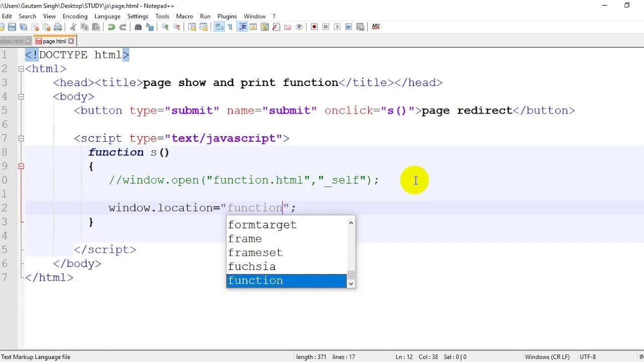The height and width of the screenshot is (362, 644).
Task: Choose highlighted "function" autocomplete entry
Action: point(286,281)
